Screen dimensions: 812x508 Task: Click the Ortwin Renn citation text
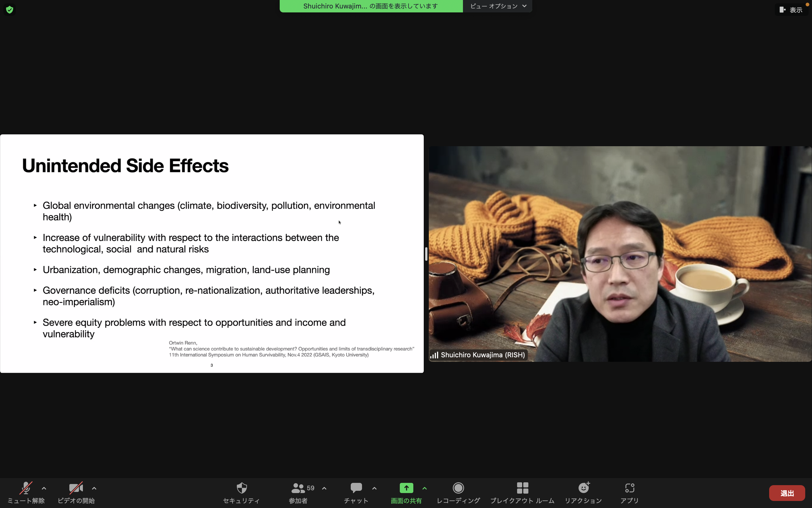(x=291, y=349)
